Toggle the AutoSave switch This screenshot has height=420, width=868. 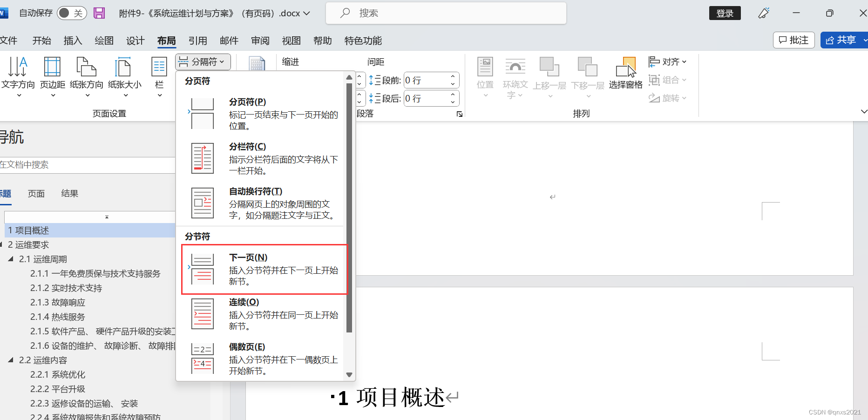click(72, 13)
